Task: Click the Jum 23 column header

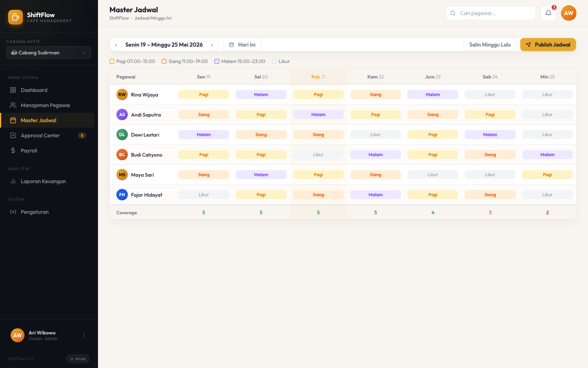Action: click(x=433, y=77)
